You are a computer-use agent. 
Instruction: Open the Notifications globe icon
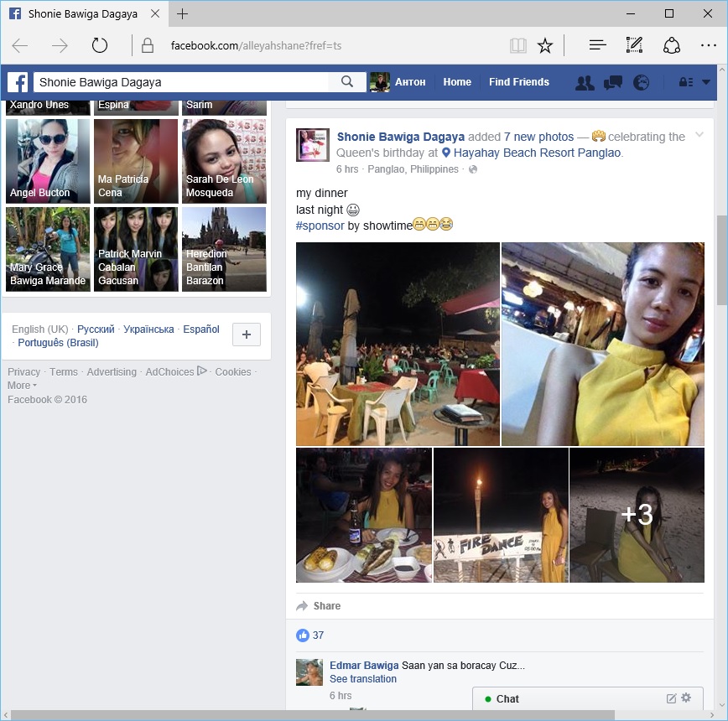pos(642,82)
